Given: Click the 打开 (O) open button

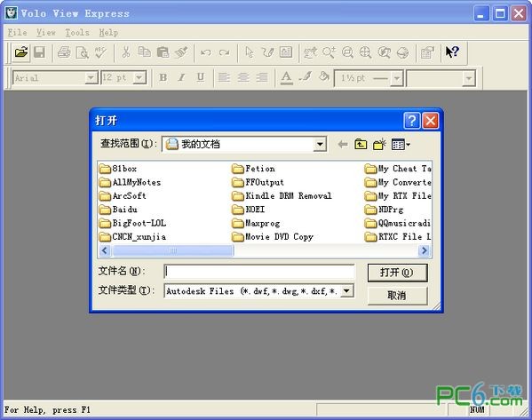Looking at the screenshot, I should 397,273.
